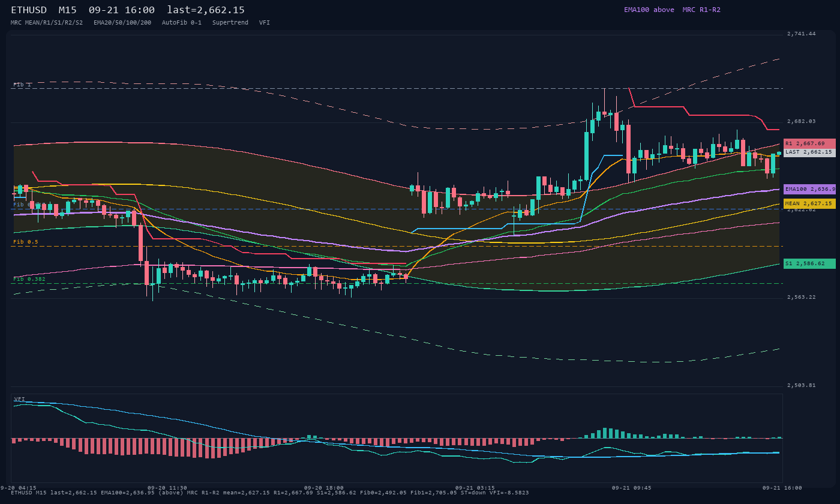Click the Fib 0.5 level label

click(x=26, y=242)
